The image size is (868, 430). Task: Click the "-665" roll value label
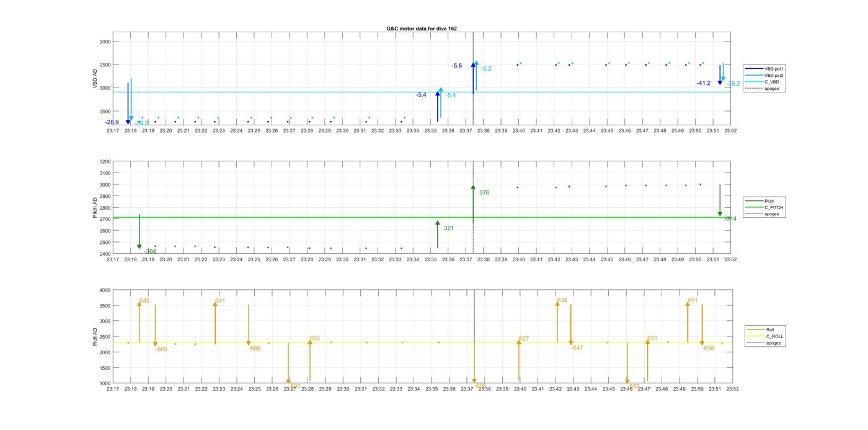[x=161, y=349]
